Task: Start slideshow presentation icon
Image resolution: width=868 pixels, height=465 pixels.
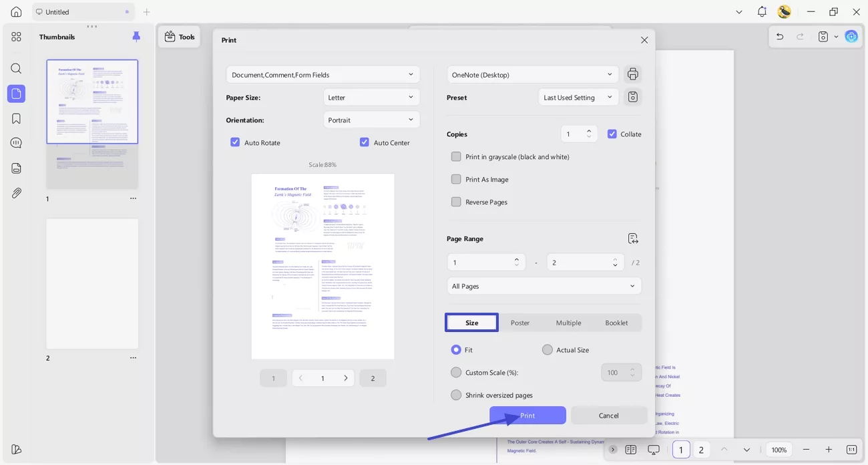Action: tap(654, 450)
